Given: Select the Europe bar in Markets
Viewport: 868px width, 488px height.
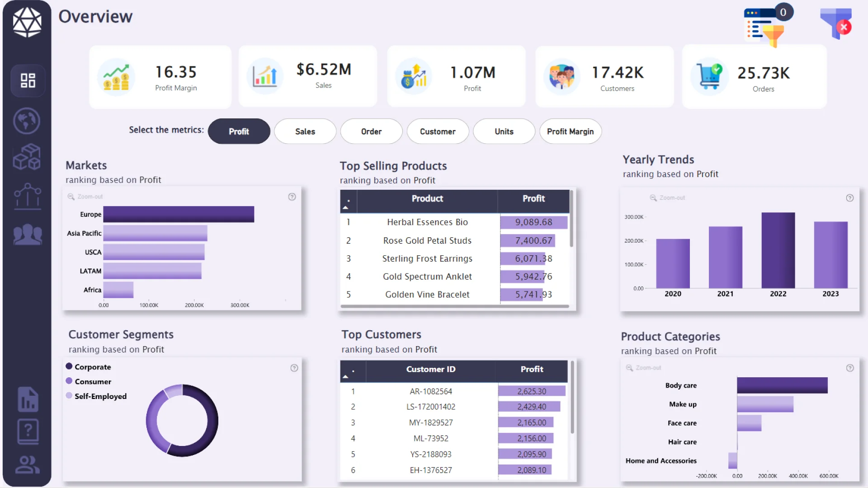Looking at the screenshot, I should [179, 214].
